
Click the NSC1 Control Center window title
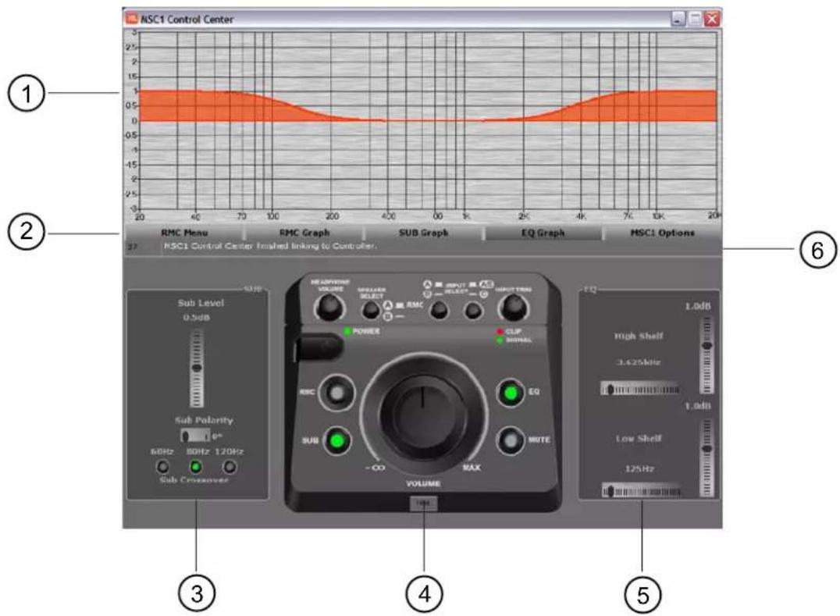(x=187, y=20)
